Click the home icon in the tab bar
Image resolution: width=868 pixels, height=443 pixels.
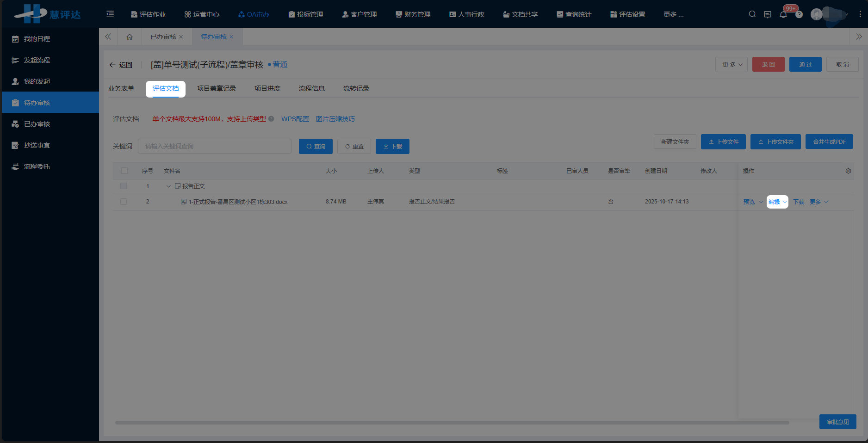point(130,37)
